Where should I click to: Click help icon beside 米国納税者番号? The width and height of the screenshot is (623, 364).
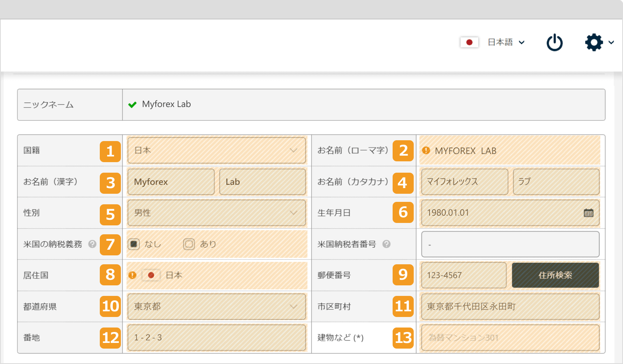point(387,244)
